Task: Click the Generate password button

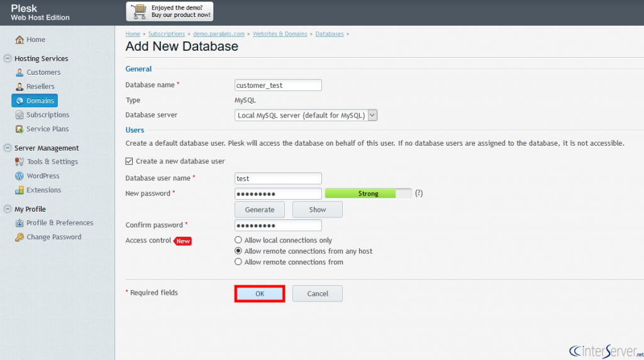Action: pyautogui.click(x=260, y=210)
